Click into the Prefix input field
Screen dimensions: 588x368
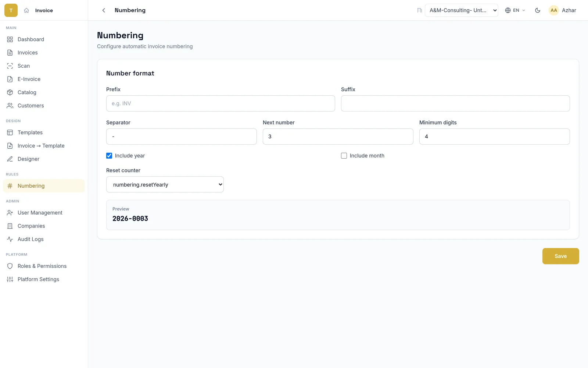220,103
